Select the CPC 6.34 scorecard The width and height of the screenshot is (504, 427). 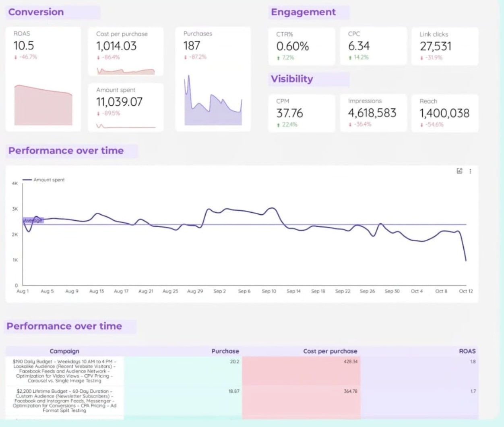[x=359, y=46]
